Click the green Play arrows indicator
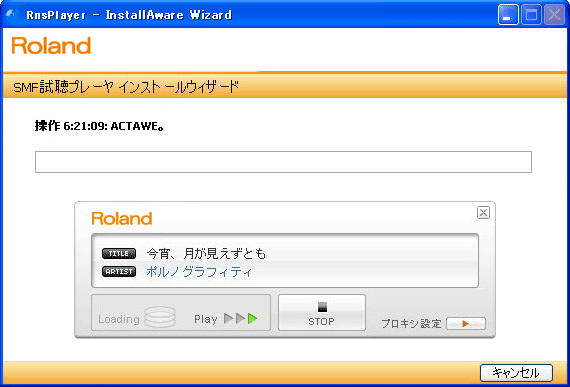 pos(241,319)
